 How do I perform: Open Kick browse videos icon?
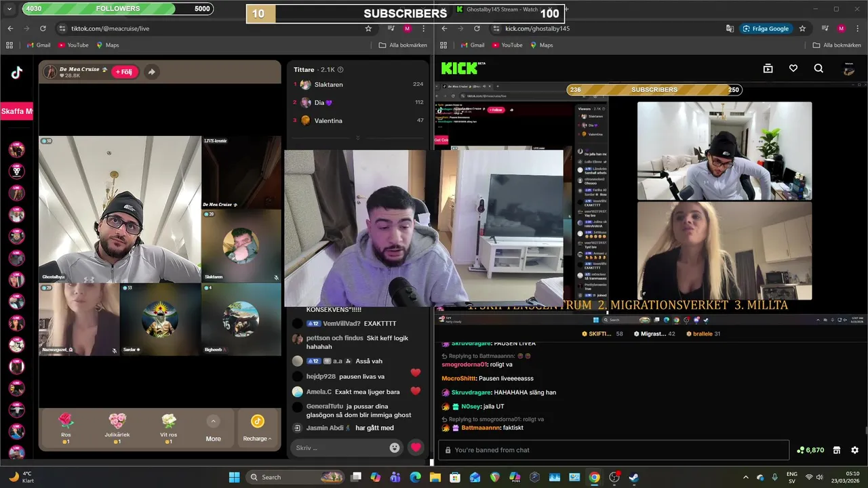coord(768,68)
